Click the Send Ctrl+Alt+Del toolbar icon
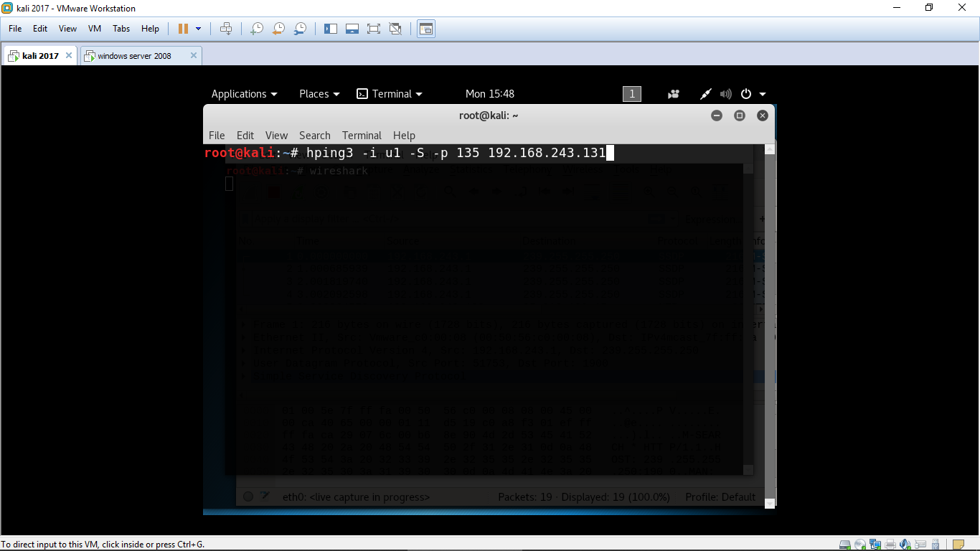The width and height of the screenshot is (980, 551). coord(226,29)
